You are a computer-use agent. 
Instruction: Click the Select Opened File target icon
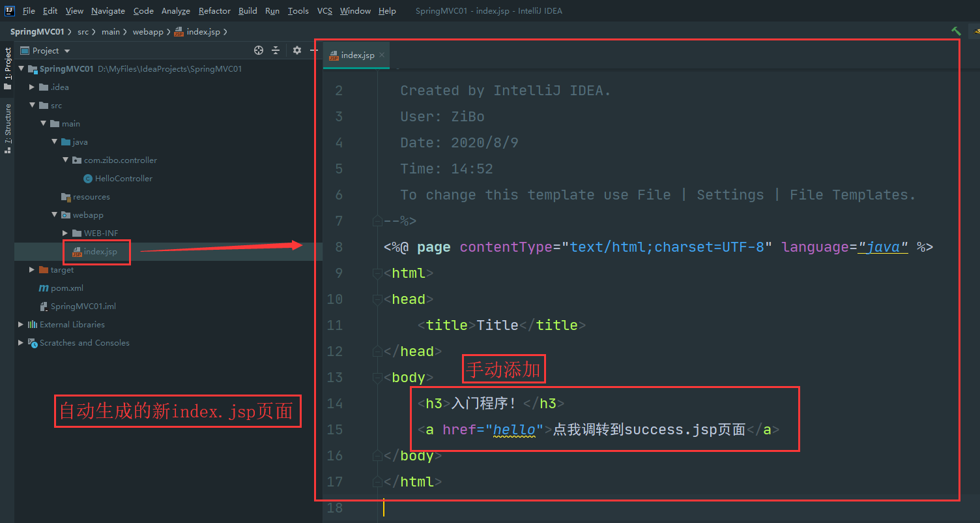pyautogui.click(x=259, y=50)
